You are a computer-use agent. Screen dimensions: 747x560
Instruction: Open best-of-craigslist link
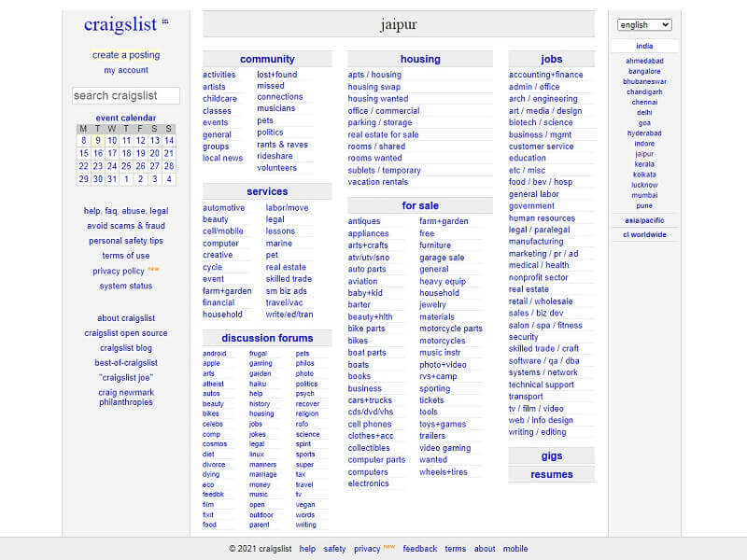[x=126, y=363]
